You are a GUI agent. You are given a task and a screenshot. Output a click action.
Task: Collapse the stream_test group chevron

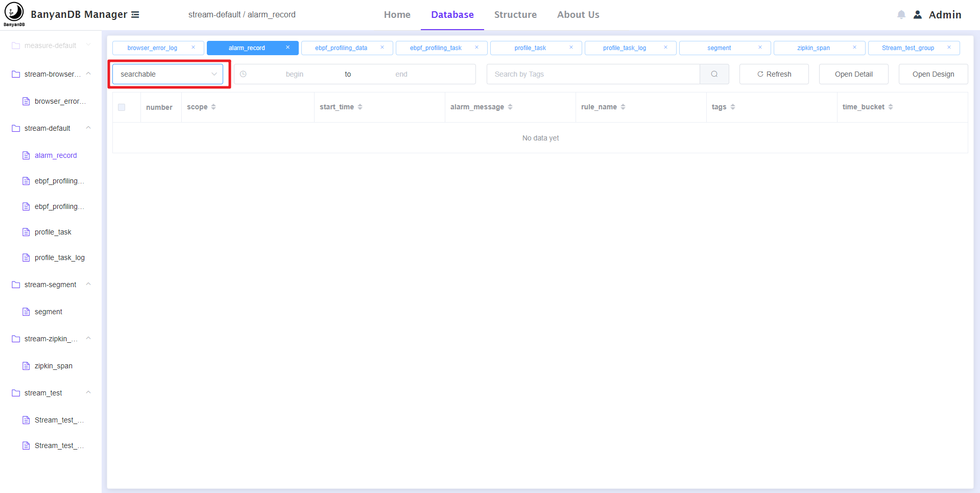click(88, 392)
